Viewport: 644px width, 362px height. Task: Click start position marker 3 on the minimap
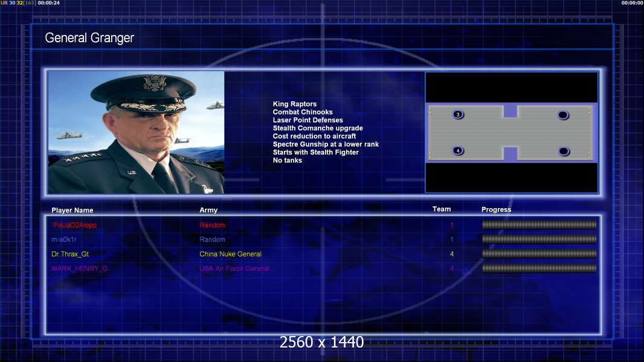click(458, 115)
